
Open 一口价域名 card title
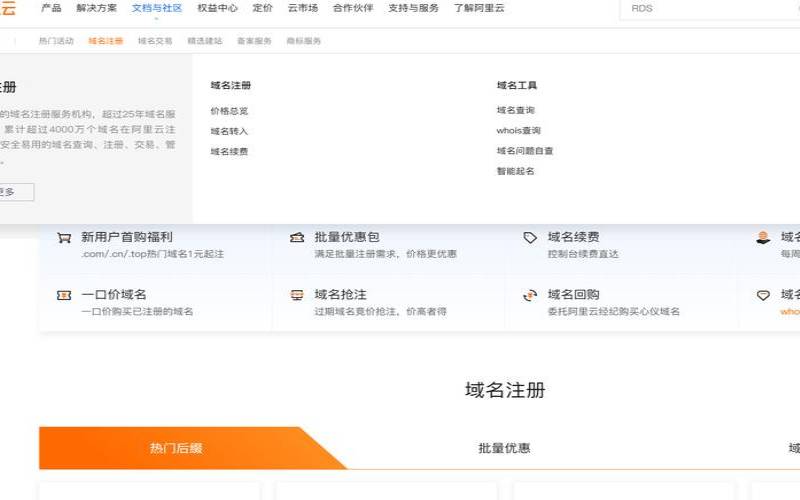coord(114,295)
